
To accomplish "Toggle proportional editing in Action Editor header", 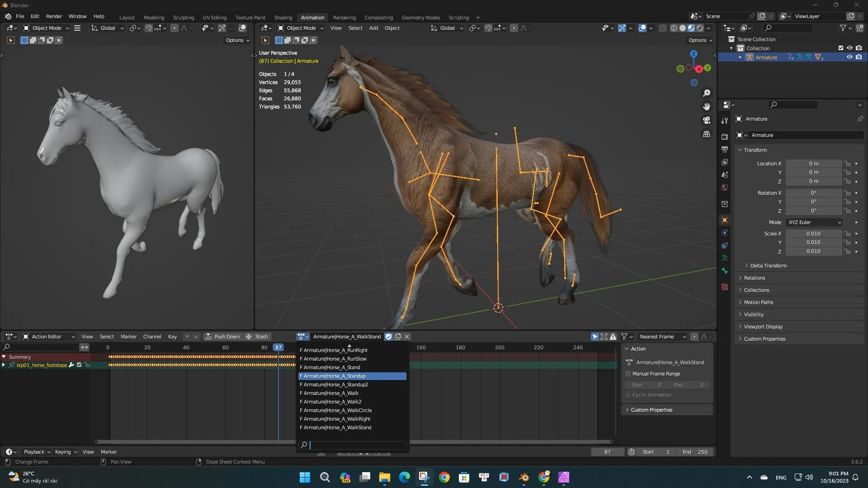I will [694, 337].
